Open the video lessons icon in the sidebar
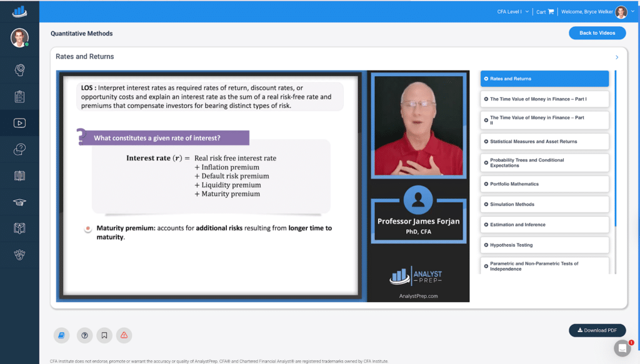This screenshot has width=640, height=364. tap(19, 123)
